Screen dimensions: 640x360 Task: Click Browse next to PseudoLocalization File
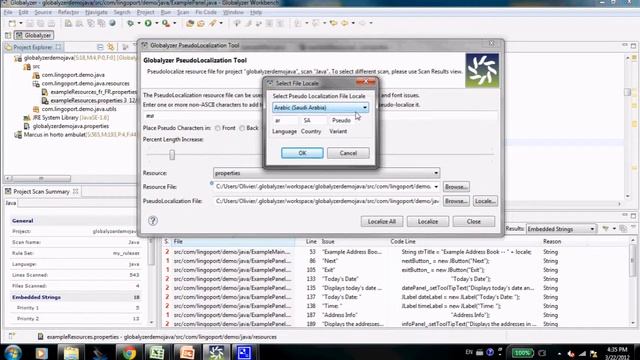(456, 201)
